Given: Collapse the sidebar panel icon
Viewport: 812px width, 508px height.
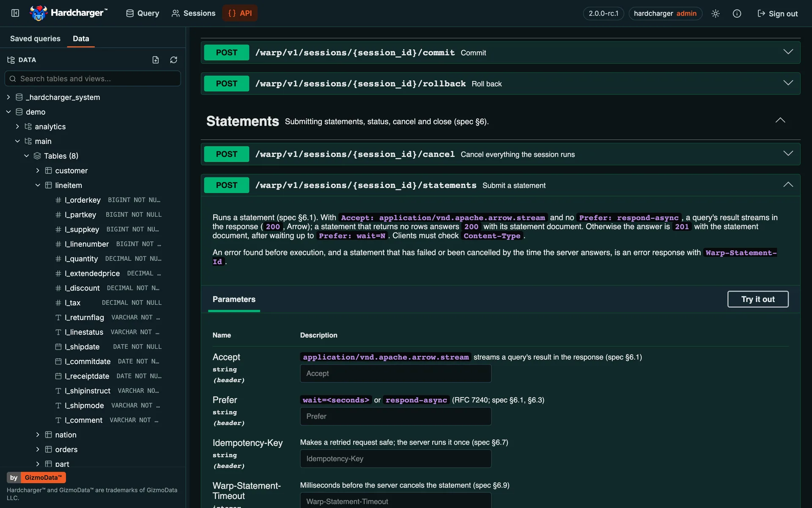Looking at the screenshot, I should [15, 13].
